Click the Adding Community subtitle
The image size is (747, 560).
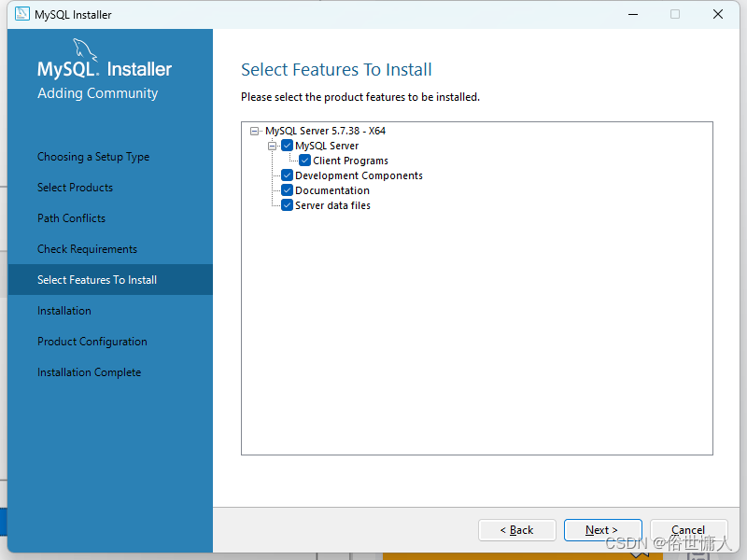(98, 93)
